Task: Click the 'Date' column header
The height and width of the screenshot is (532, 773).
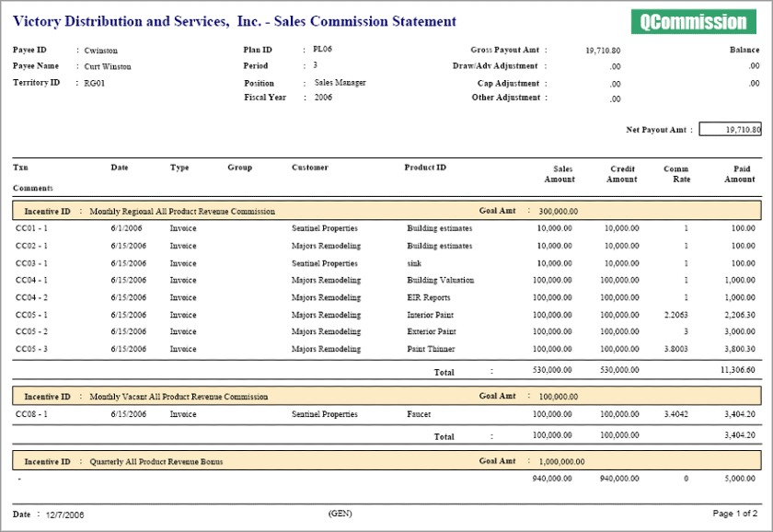Action: point(120,168)
